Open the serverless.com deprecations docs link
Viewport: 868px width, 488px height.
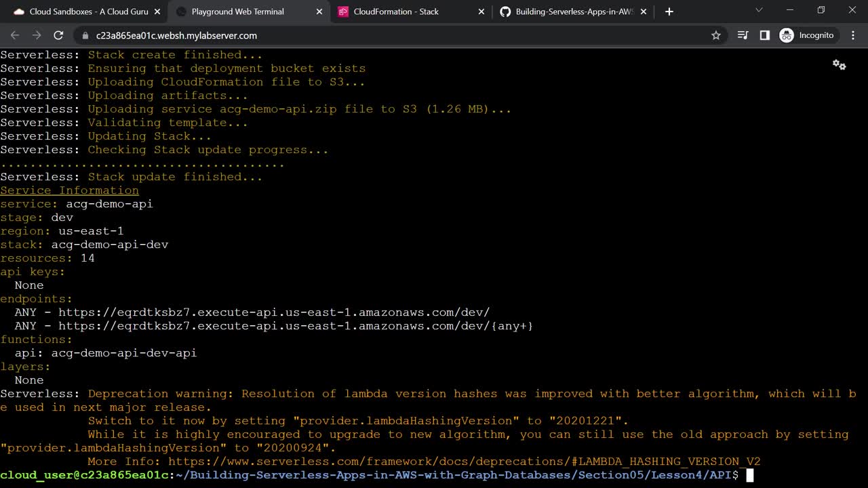pyautogui.click(x=465, y=462)
